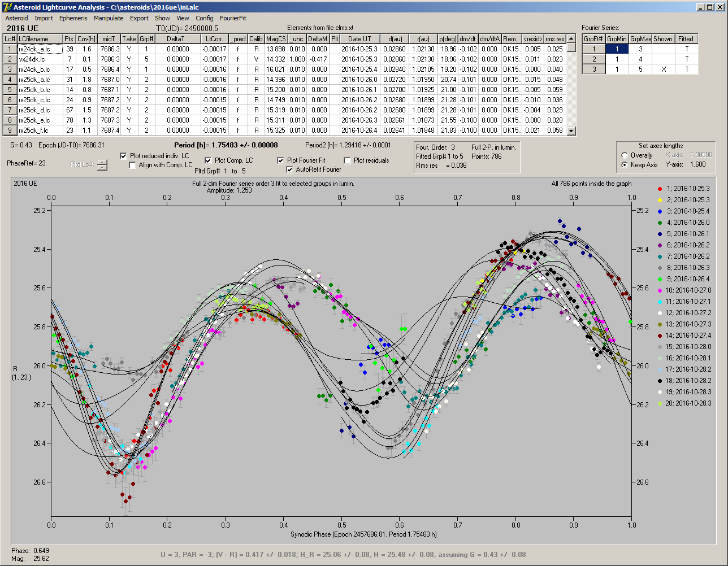The width and height of the screenshot is (728, 566).
Task: Select lightcurve row vx24dk.lc
Action: pos(285,59)
